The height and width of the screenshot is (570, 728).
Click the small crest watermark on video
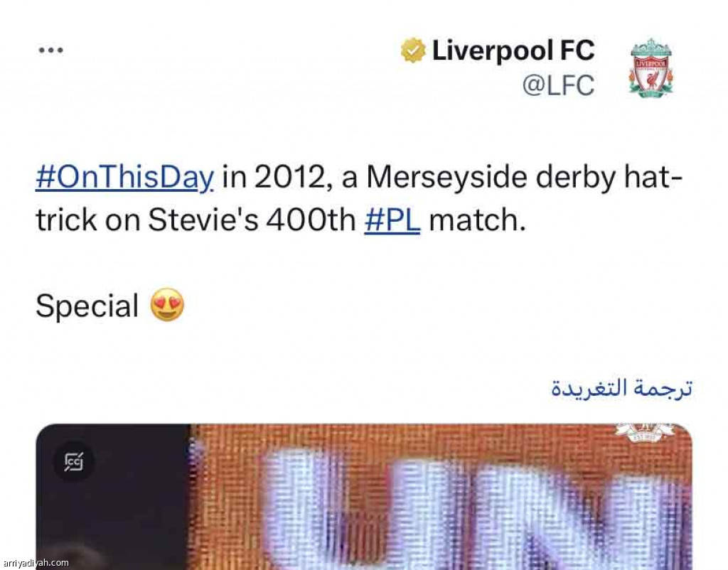[644, 432]
